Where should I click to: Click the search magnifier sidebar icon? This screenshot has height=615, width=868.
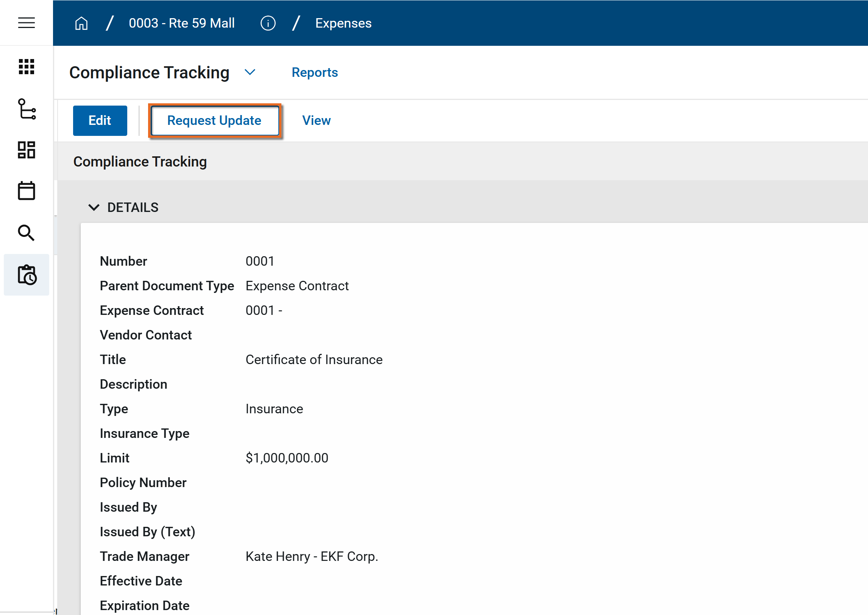pyautogui.click(x=26, y=232)
